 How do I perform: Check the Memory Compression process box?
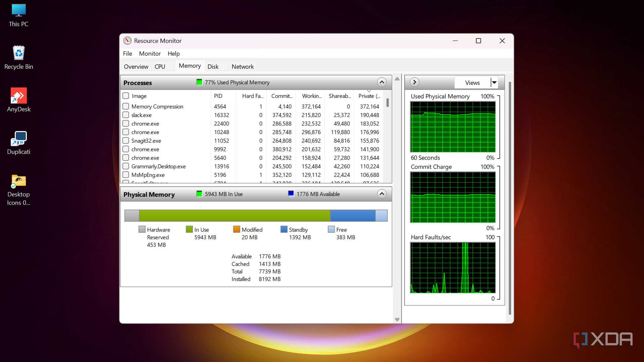[126, 106]
